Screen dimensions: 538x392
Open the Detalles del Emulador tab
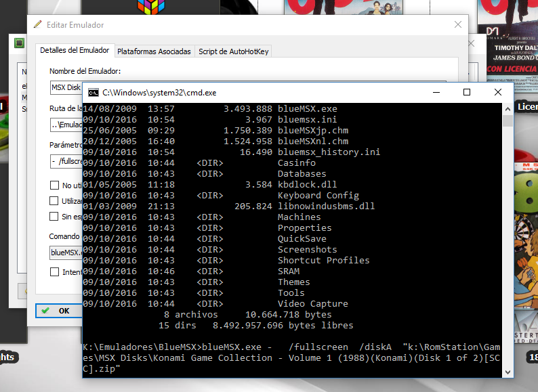coord(75,50)
